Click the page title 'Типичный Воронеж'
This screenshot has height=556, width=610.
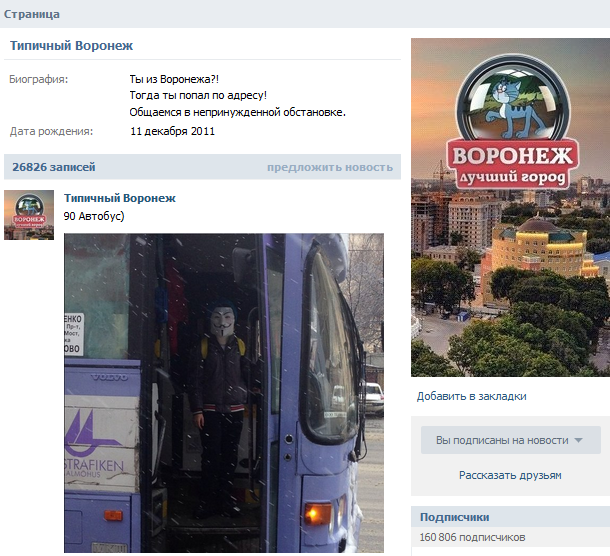[72, 46]
